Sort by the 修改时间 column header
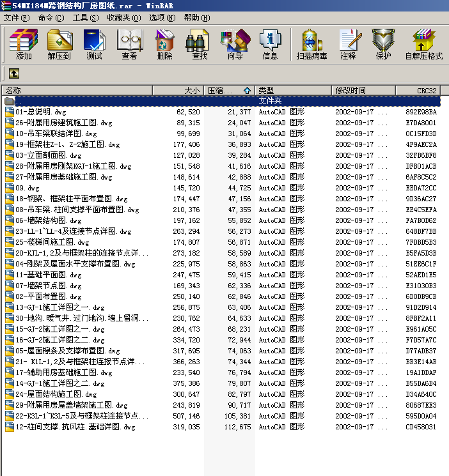This screenshot has height=476, width=449. tap(363, 91)
